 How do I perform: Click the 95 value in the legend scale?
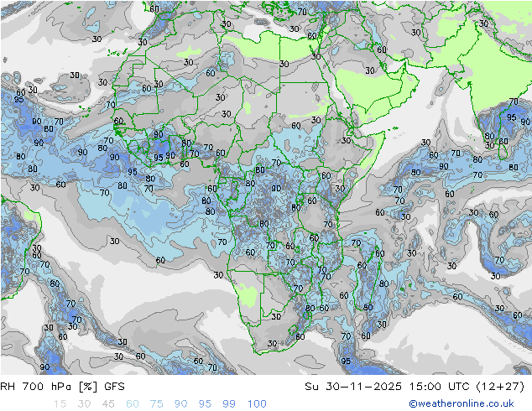pyautogui.click(x=205, y=403)
